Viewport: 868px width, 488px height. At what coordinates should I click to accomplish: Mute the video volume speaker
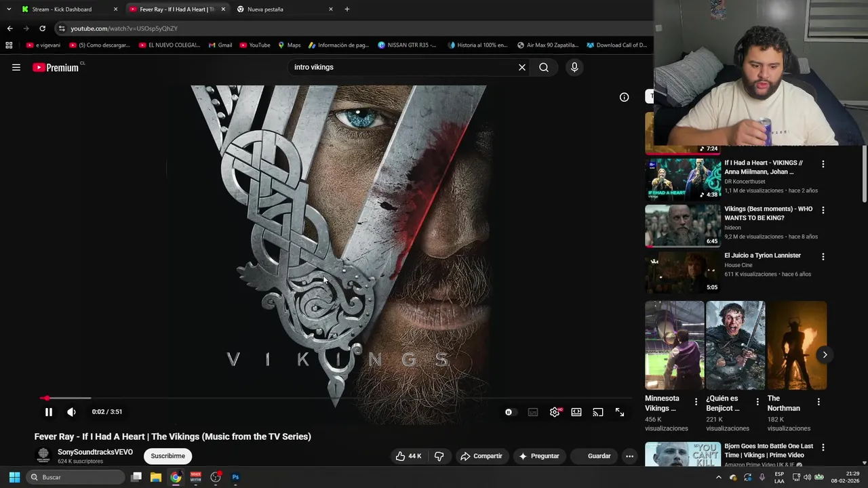(x=71, y=412)
